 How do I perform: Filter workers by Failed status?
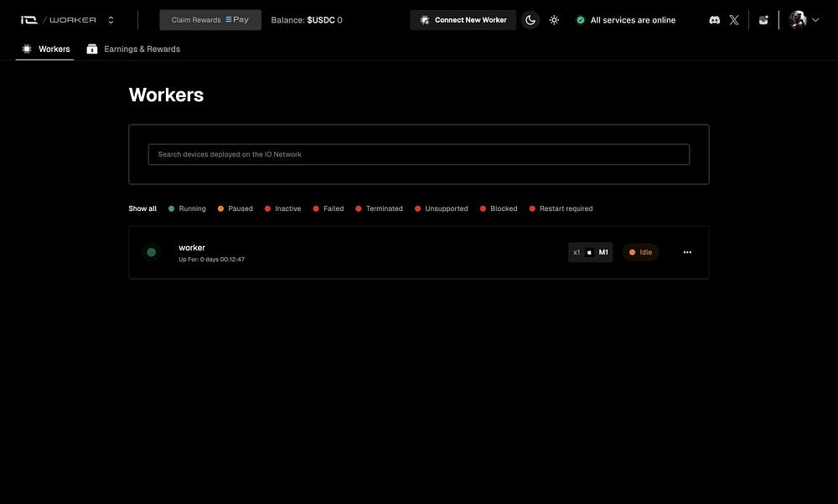(328, 208)
